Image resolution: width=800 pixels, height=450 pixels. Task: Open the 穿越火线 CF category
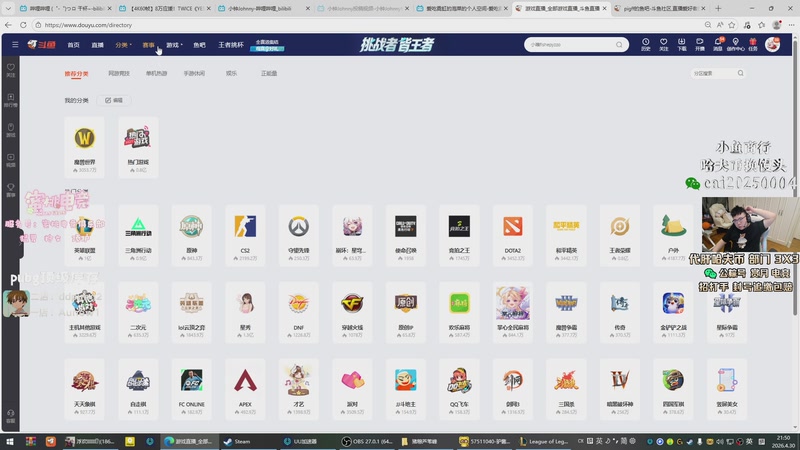(352, 312)
